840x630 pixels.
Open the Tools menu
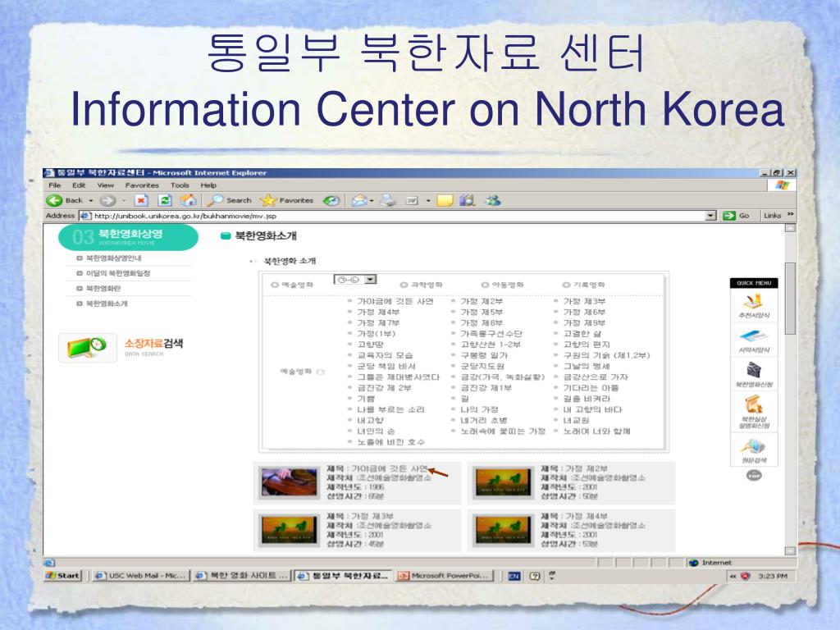180,185
